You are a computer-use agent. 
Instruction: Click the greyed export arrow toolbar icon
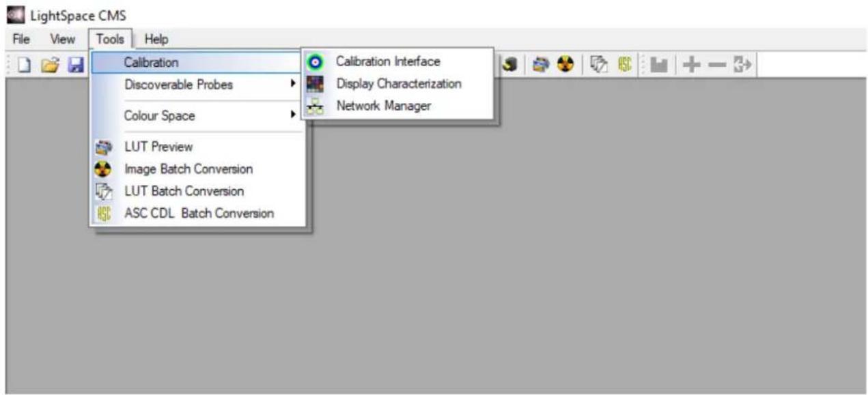click(743, 64)
